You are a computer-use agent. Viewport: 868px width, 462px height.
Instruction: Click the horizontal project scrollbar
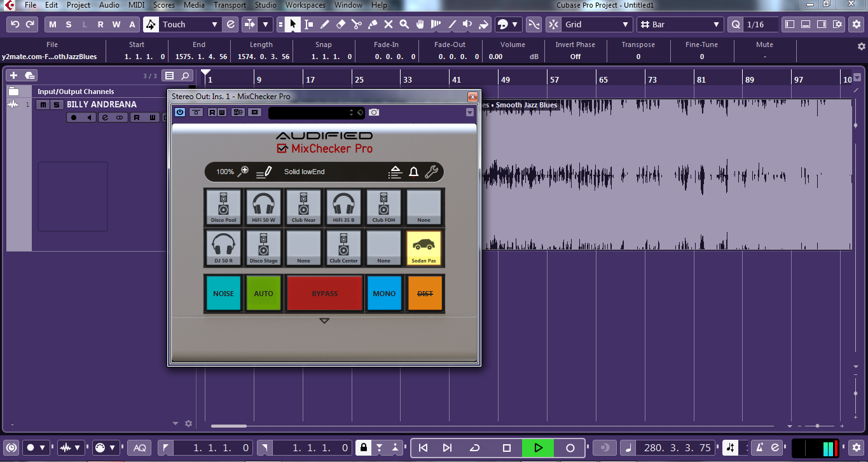229,426
